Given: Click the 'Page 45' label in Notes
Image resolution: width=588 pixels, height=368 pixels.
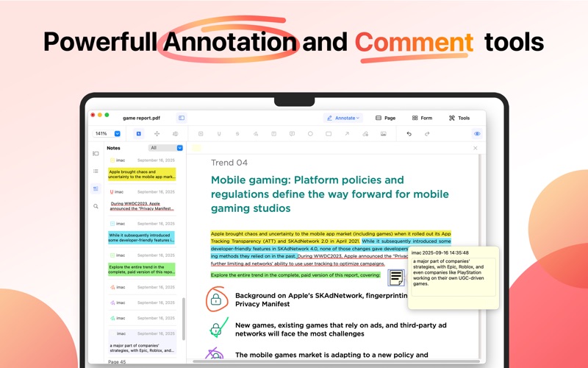Looking at the screenshot, I should point(117,362).
